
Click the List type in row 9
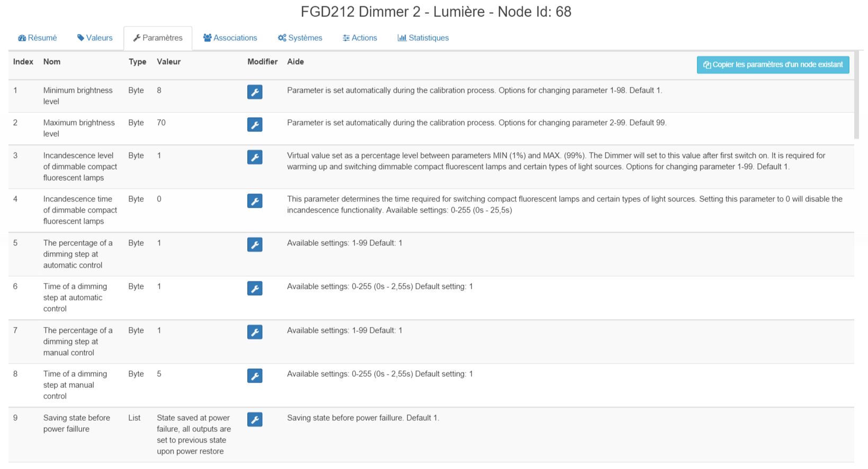135,418
